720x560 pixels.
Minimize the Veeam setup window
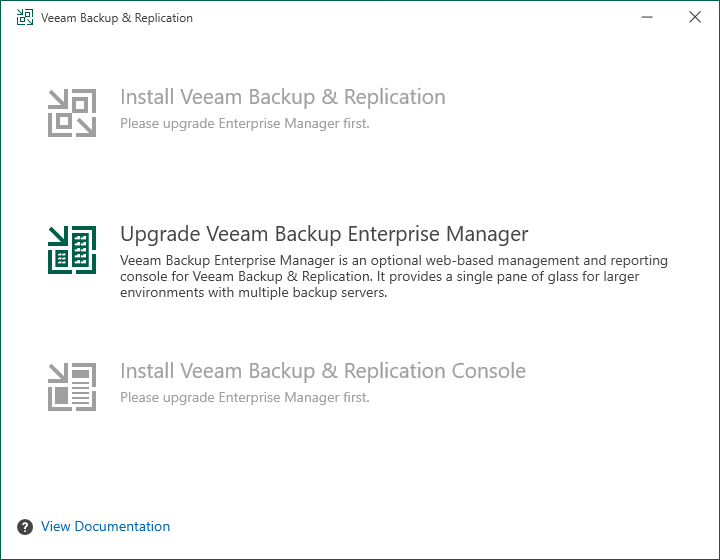(x=647, y=17)
